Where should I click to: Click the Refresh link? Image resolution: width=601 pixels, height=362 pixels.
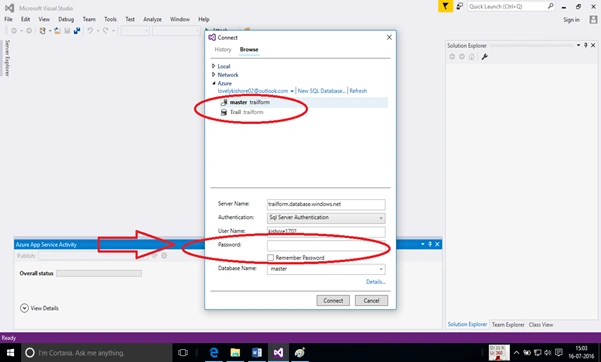coord(358,91)
